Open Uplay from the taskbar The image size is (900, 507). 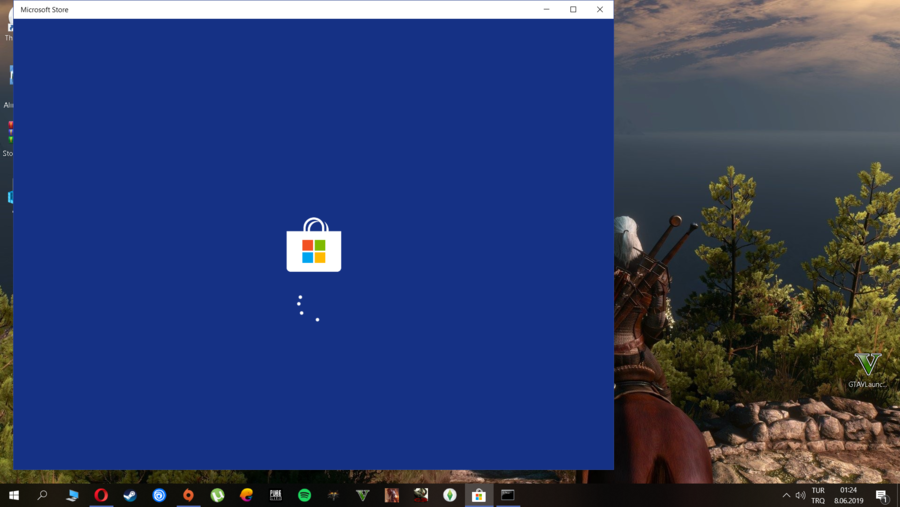(159, 495)
